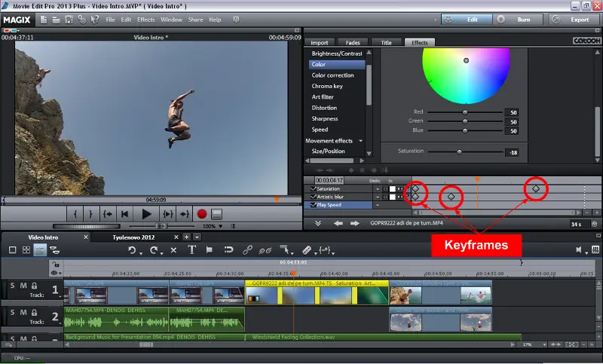
Task: Open the movie tabs list dropdown
Action: click(x=197, y=237)
